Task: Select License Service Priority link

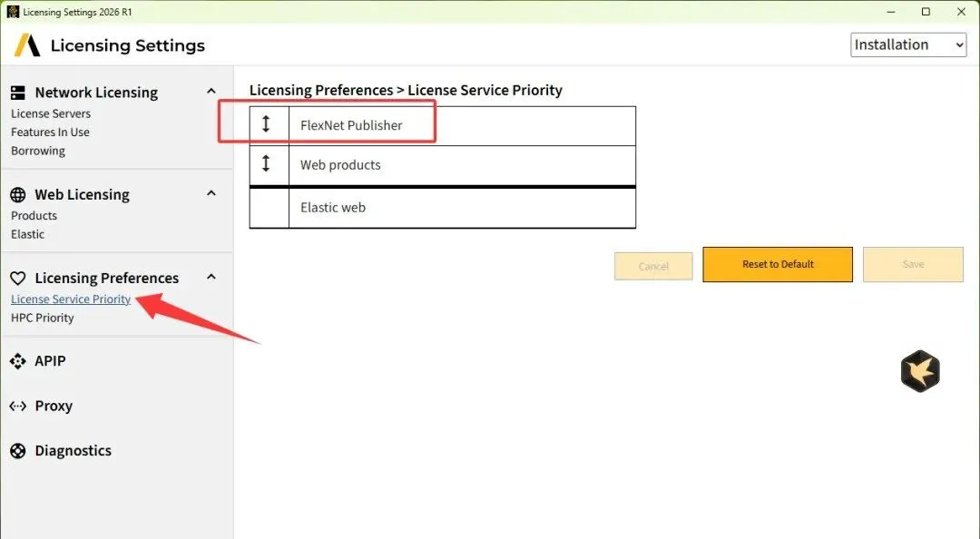Action: pyautogui.click(x=71, y=299)
